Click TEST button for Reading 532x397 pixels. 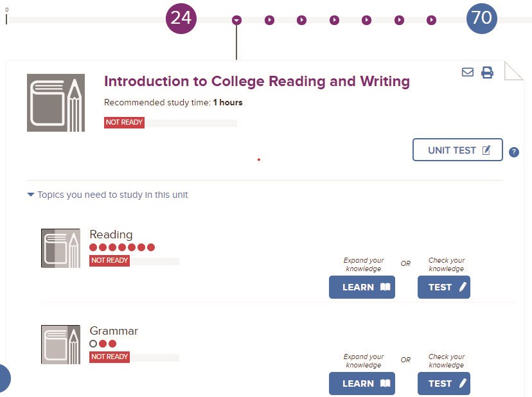pyautogui.click(x=444, y=287)
